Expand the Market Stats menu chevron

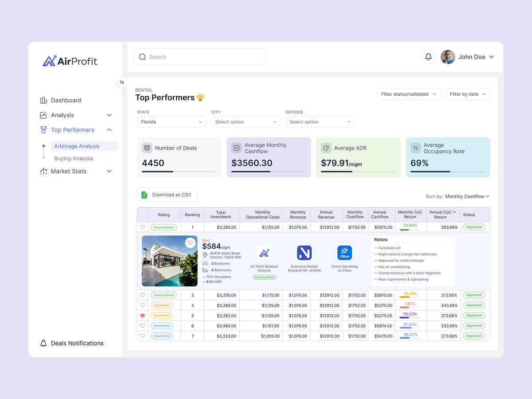110,171
